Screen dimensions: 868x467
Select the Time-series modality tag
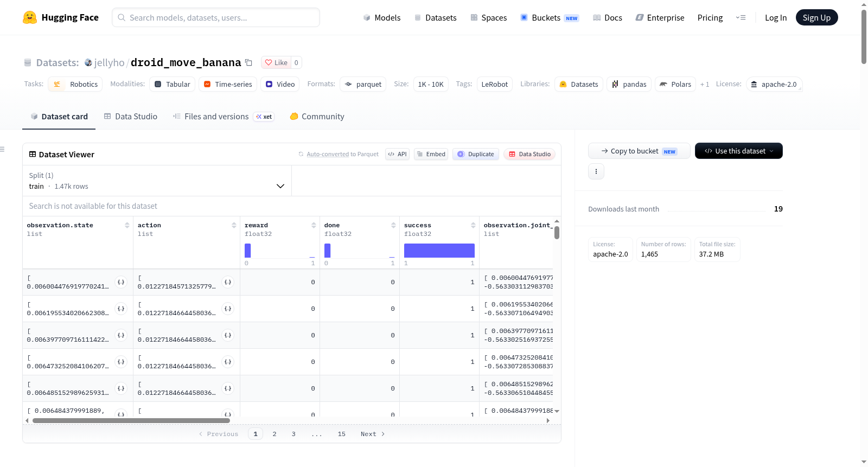tap(228, 84)
